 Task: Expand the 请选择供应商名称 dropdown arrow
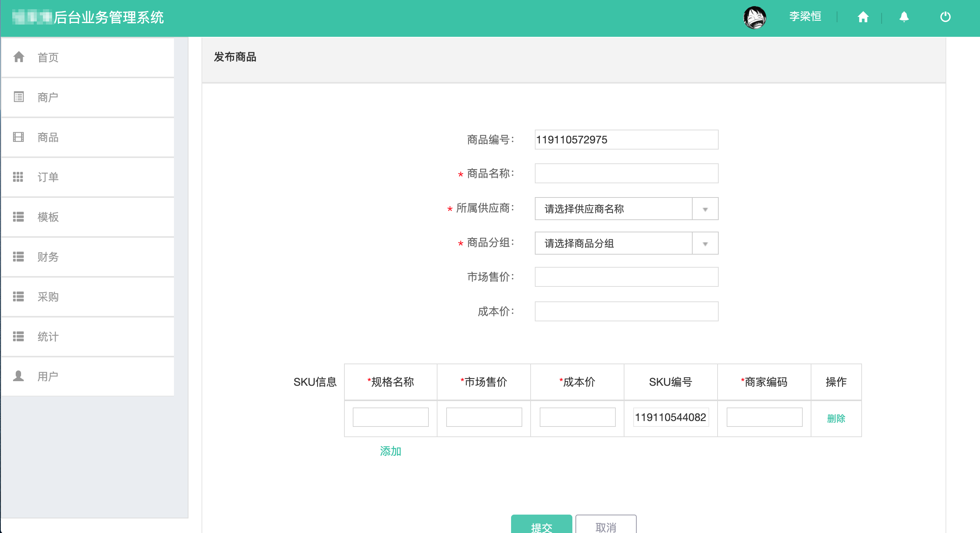click(x=705, y=209)
